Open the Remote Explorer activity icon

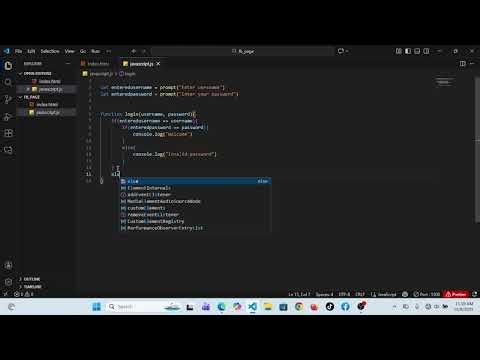coord(8,150)
